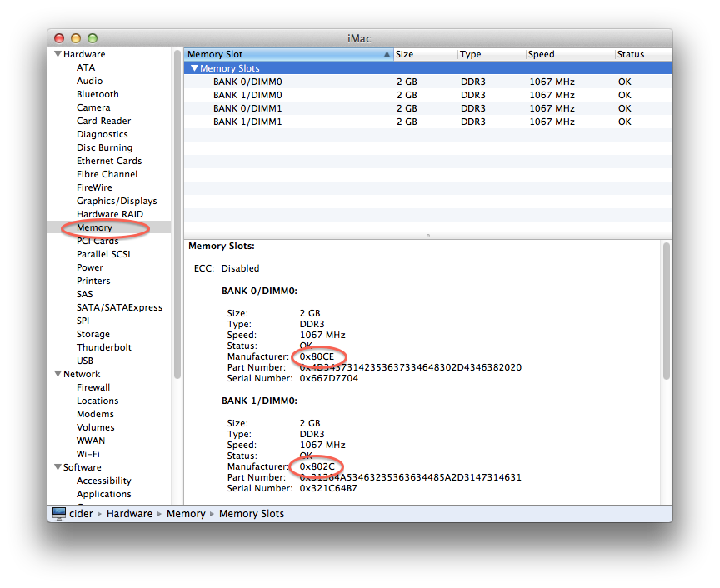Image resolution: width=720 pixels, height=588 pixels.
Task: Click the sort arrow in Memory Slot header
Action: 387,54
